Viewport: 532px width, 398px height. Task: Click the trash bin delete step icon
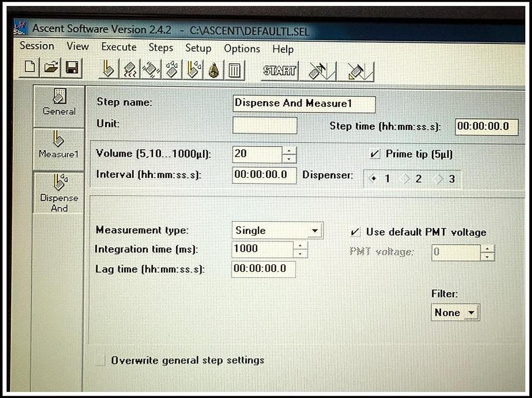(235, 70)
